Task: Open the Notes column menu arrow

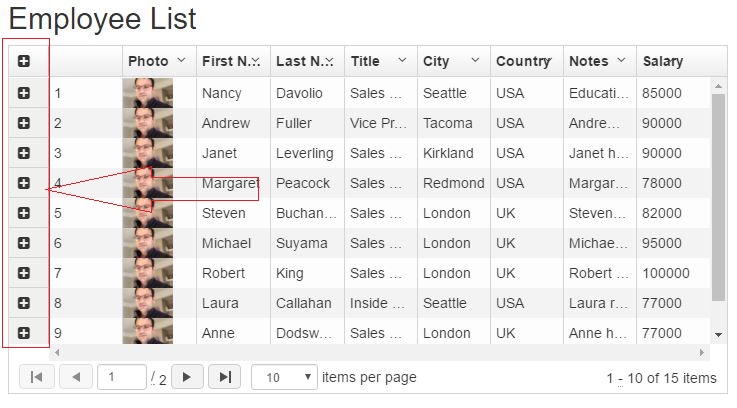Action: 621,61
